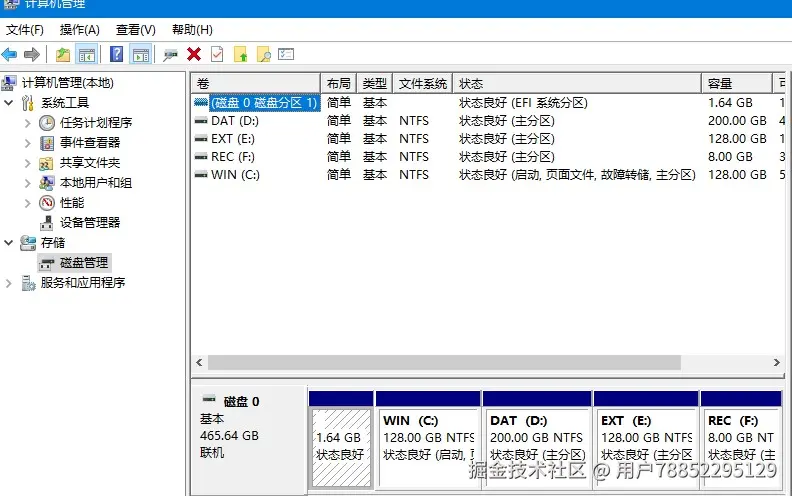Click the 服务和应用程序 icon
792x496 pixels.
[x=28, y=283]
